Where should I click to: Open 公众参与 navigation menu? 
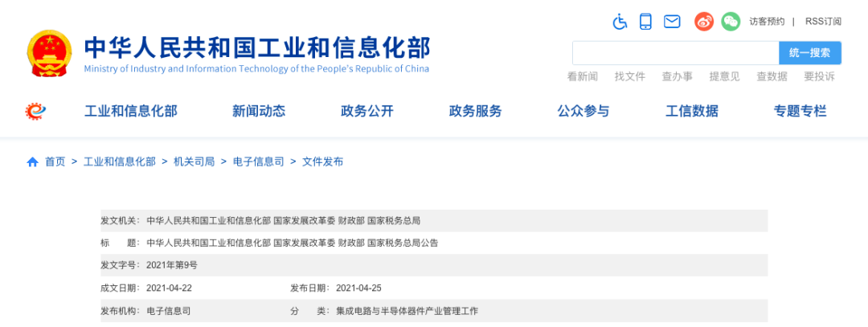[x=583, y=111]
